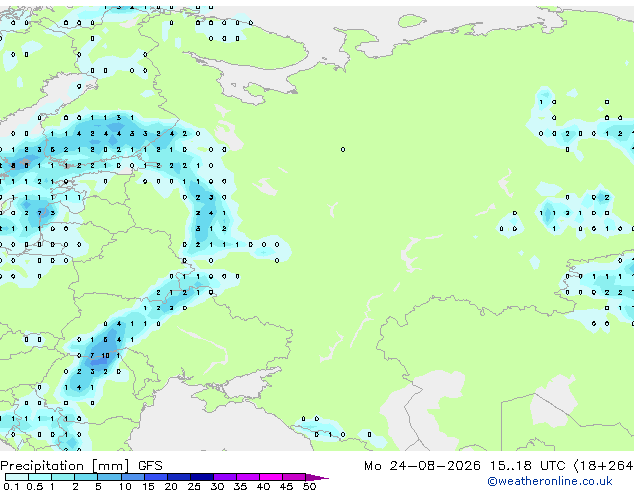Click the legend label '15'
This screenshot has width=634, height=490.
pyautogui.click(x=148, y=486)
